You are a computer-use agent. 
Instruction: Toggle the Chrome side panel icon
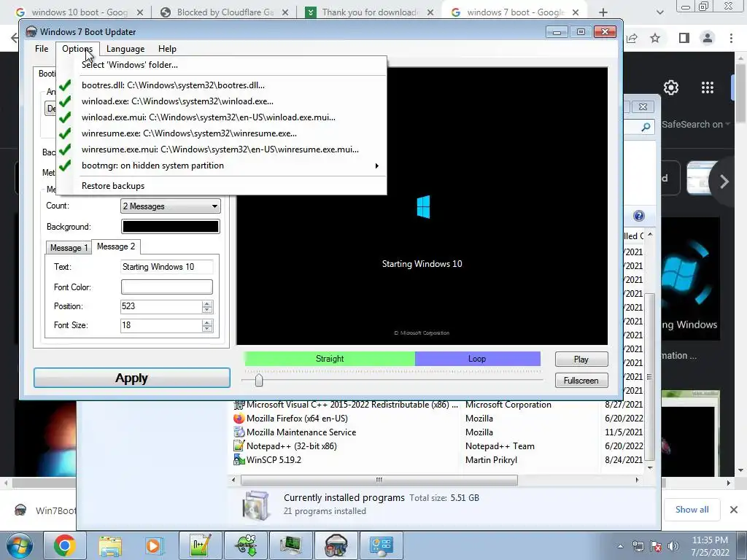point(684,38)
